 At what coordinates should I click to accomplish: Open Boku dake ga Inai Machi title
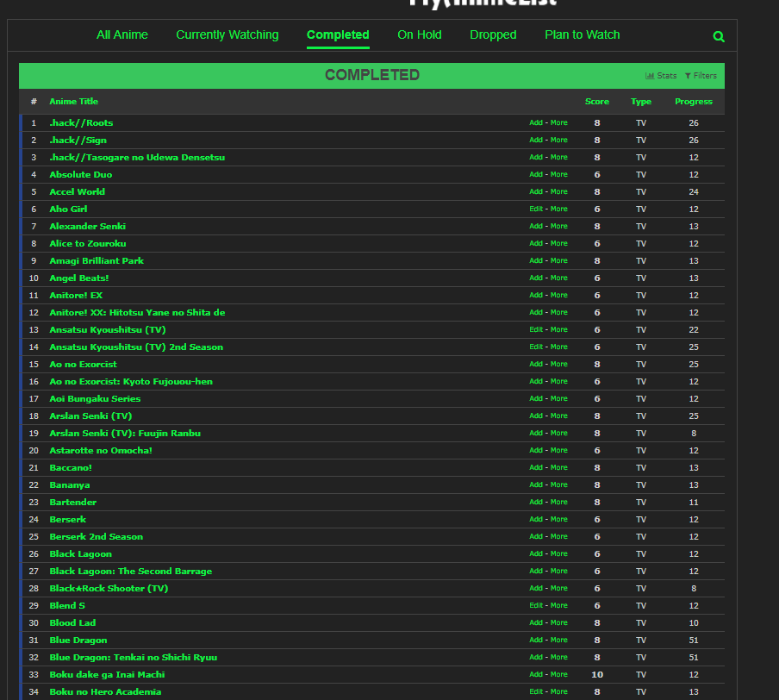pos(107,675)
